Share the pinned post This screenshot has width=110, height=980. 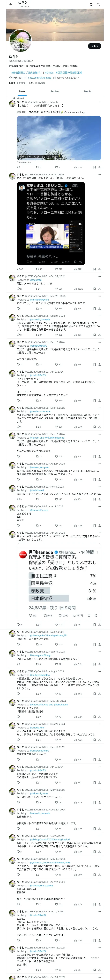click(99, 167)
